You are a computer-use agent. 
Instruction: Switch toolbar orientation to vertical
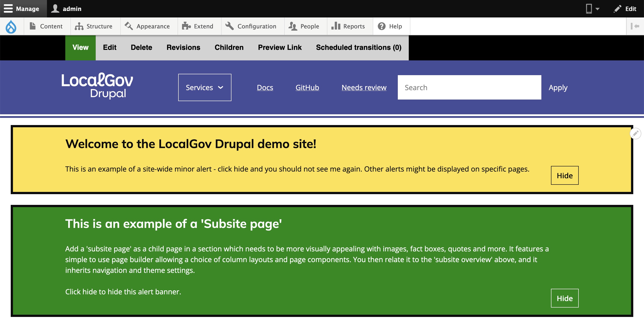tap(635, 26)
